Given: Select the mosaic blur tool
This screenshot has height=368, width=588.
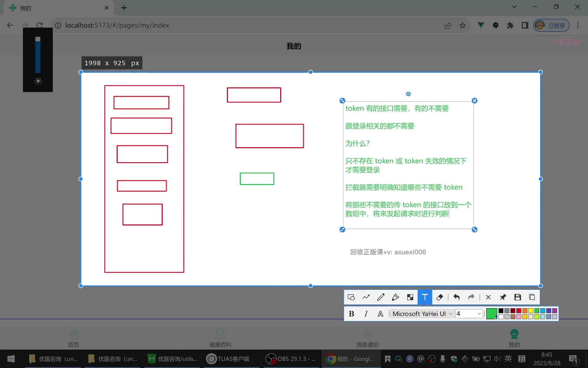Looking at the screenshot, I should click(x=410, y=297).
